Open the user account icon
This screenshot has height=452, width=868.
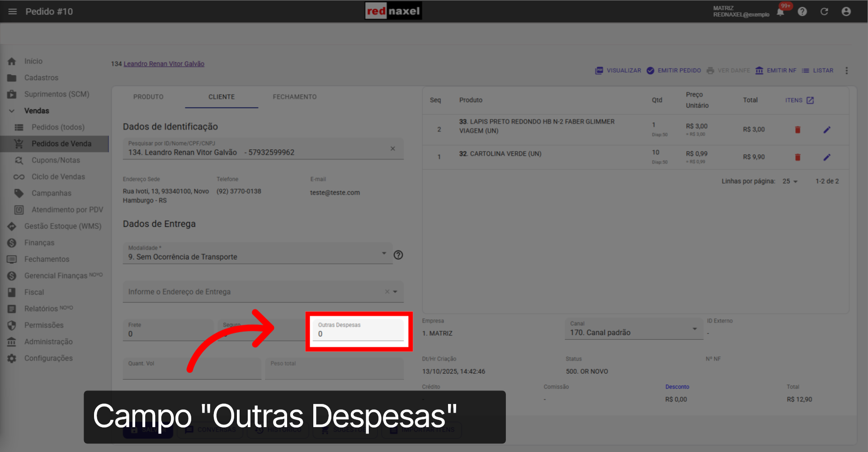846,12
